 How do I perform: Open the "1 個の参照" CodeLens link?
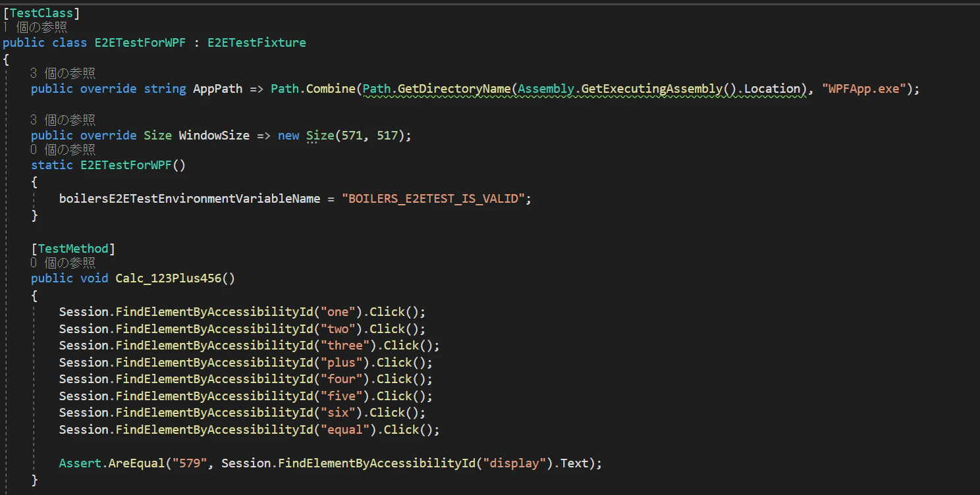[35, 28]
